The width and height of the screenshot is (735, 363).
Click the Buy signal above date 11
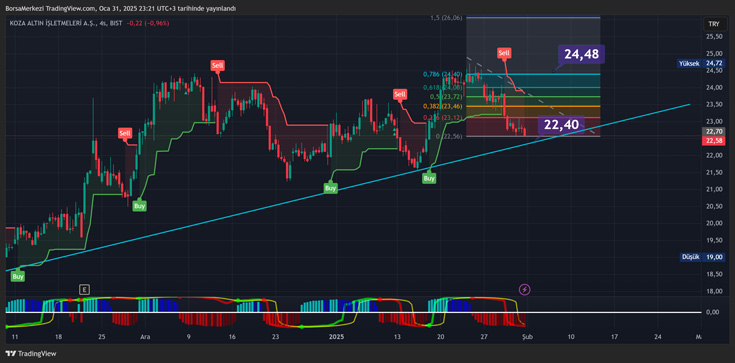18,277
